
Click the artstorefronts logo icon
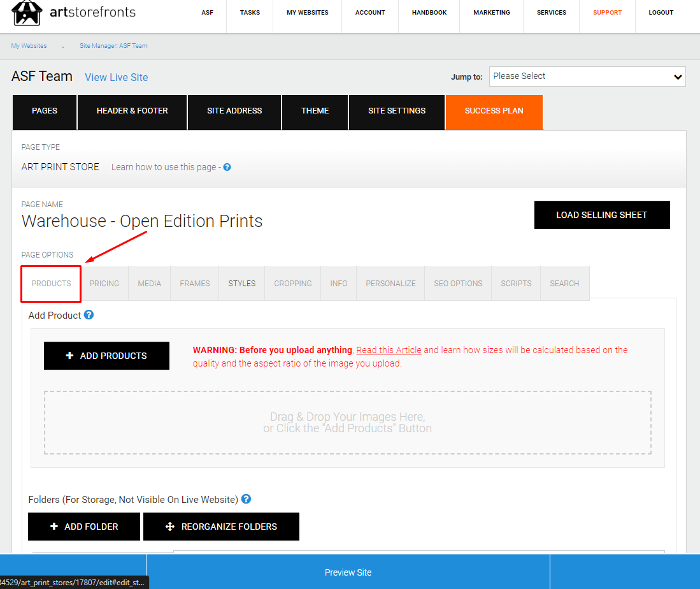(27, 13)
